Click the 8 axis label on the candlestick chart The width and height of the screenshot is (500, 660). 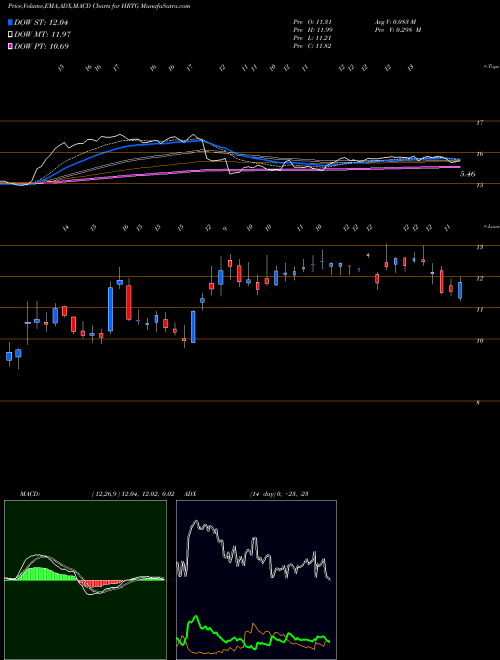(478, 403)
